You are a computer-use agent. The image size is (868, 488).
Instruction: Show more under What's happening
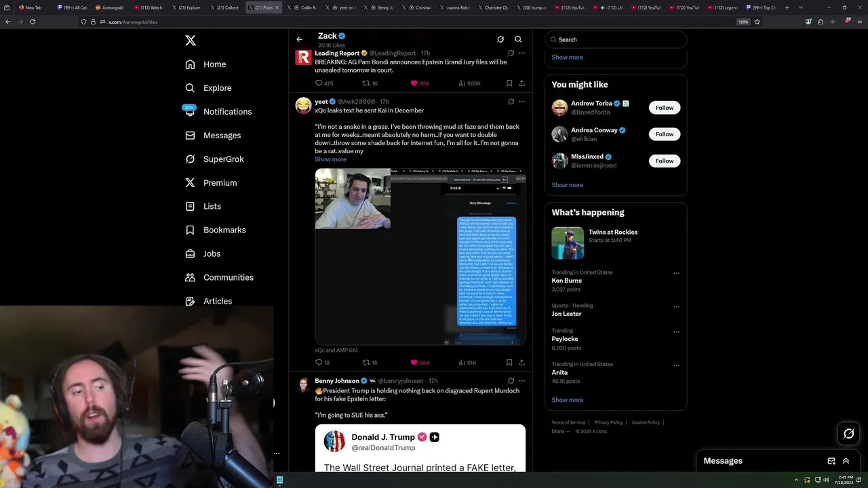point(567,400)
